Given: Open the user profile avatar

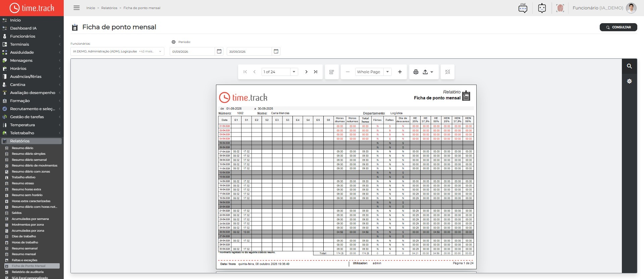Looking at the screenshot, I should (631, 8).
